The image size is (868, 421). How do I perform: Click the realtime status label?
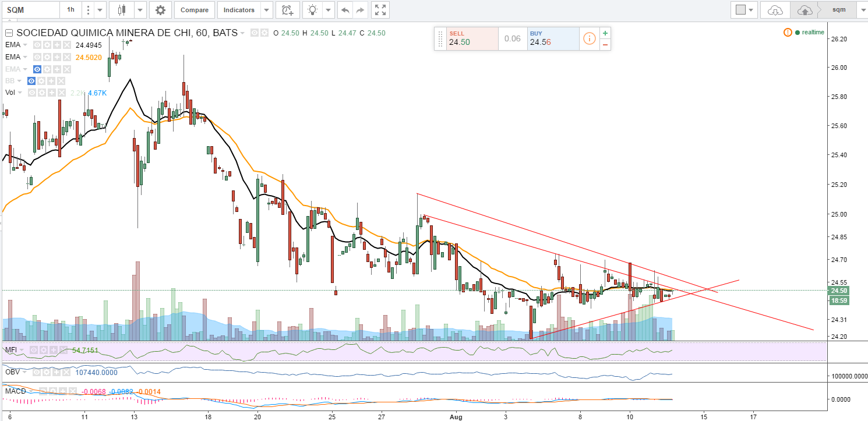pyautogui.click(x=813, y=32)
